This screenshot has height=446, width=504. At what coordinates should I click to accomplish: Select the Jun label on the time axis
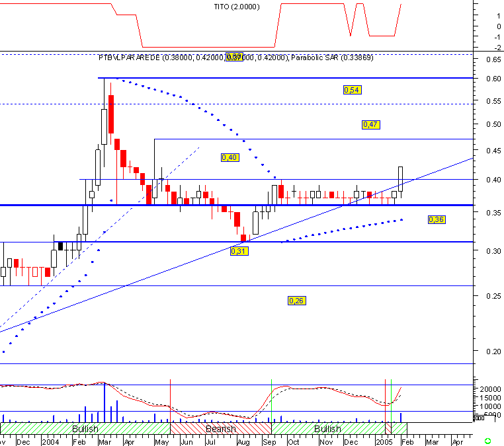187,442
